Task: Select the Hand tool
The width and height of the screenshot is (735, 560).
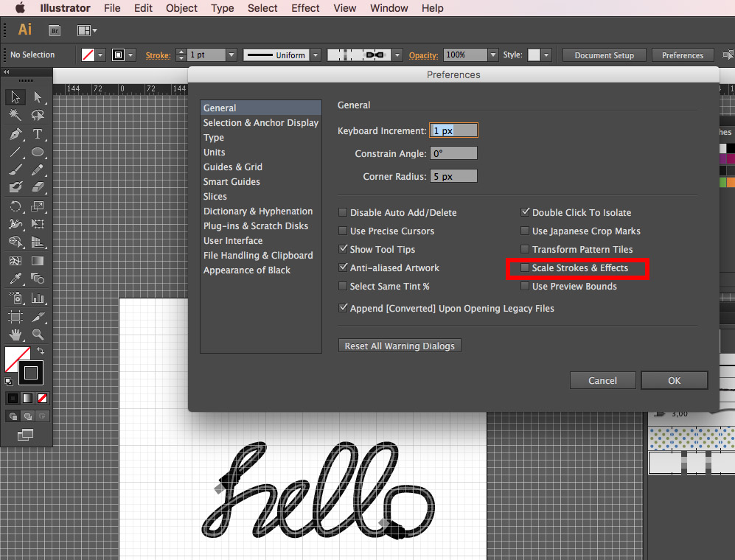Action: click(15, 335)
